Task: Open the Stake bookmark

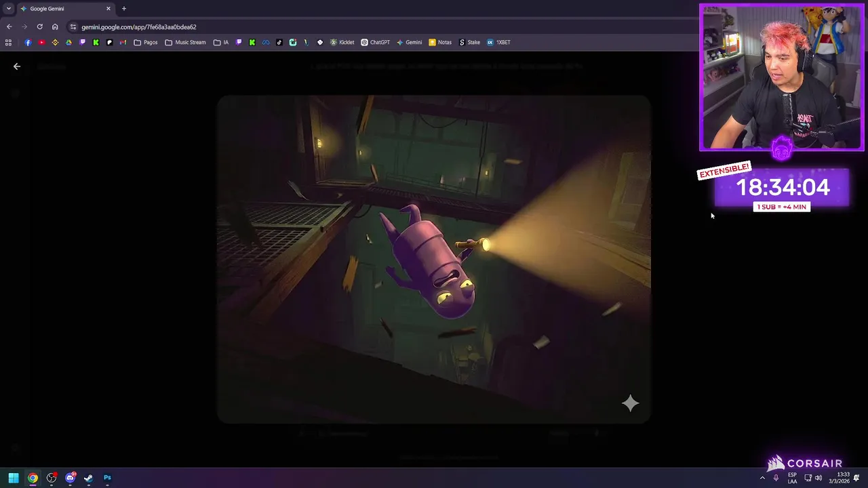Action: pyautogui.click(x=469, y=42)
